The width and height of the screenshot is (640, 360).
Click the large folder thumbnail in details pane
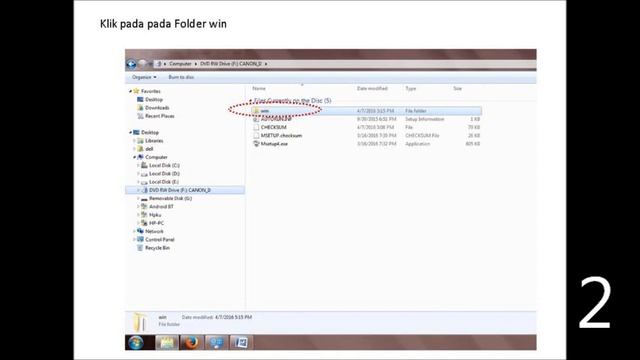[140, 322]
